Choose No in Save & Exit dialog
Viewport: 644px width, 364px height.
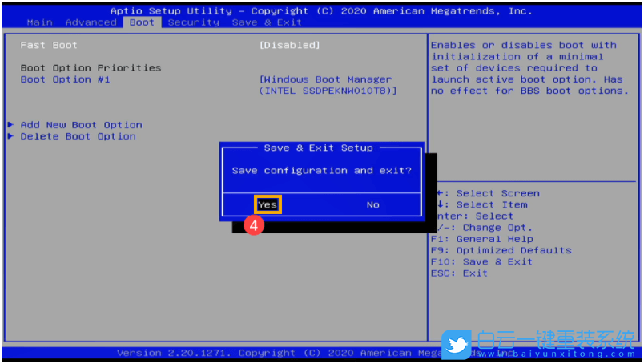(x=372, y=204)
